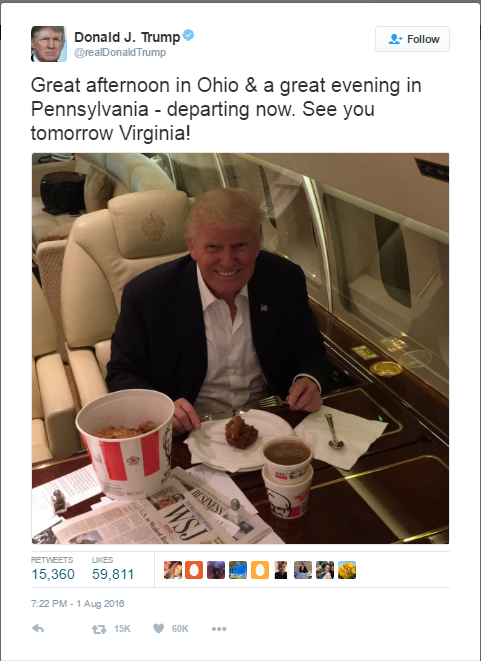Image resolution: width=481 pixels, height=661 pixels.
Task: Click the 15K retweet counter label
Action: pos(122,629)
